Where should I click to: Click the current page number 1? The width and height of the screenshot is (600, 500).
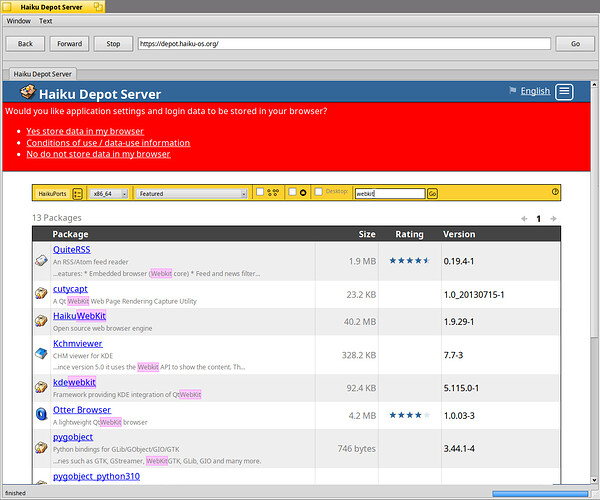538,219
